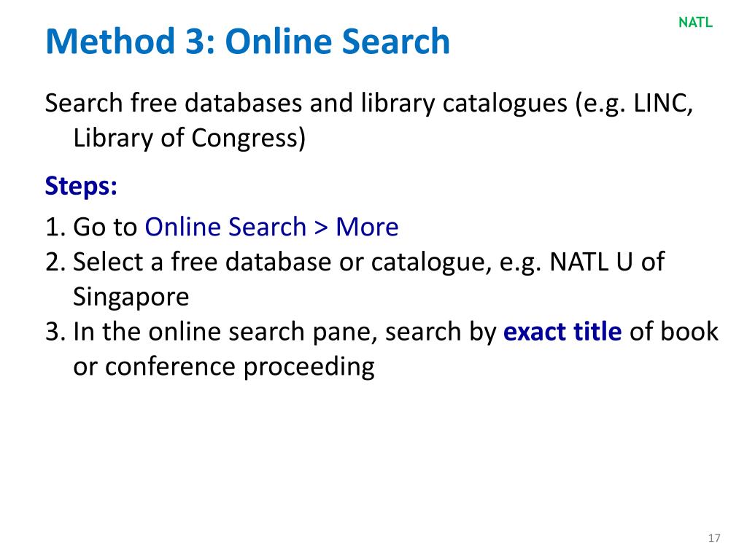Click the blue "Steps:" heading
Viewport: 747px width, 560px height.
pos(81,185)
